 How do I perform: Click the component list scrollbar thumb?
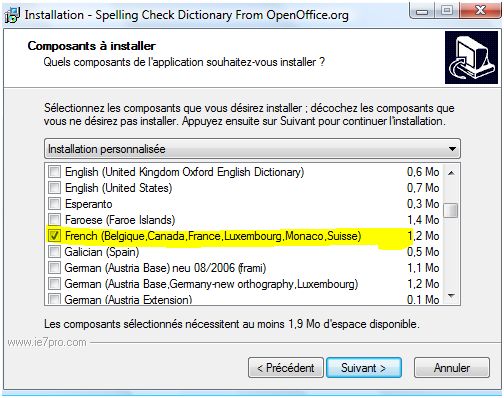(451, 210)
